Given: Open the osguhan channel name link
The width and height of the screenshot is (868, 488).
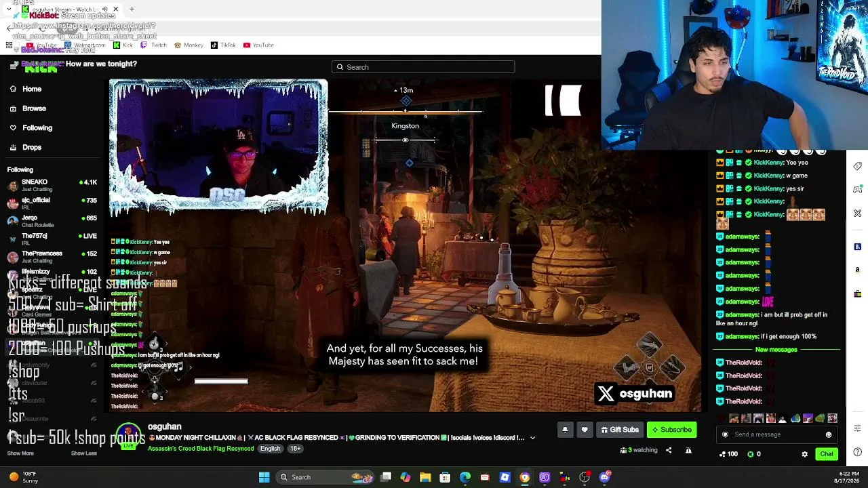Looking at the screenshot, I should [x=165, y=427].
